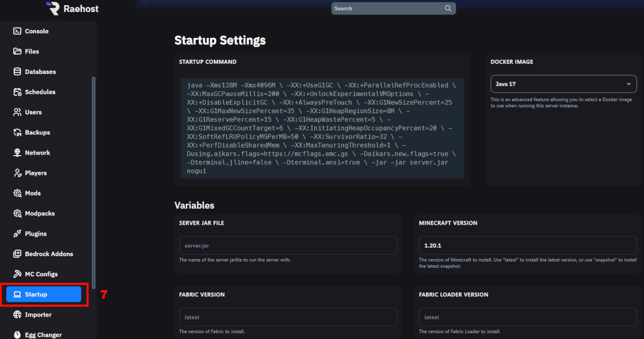Click the MINECRAFT VERSION label

coord(448,223)
